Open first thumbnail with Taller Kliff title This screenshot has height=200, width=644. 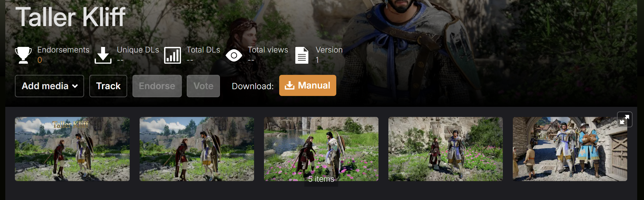pyautogui.click(x=72, y=149)
